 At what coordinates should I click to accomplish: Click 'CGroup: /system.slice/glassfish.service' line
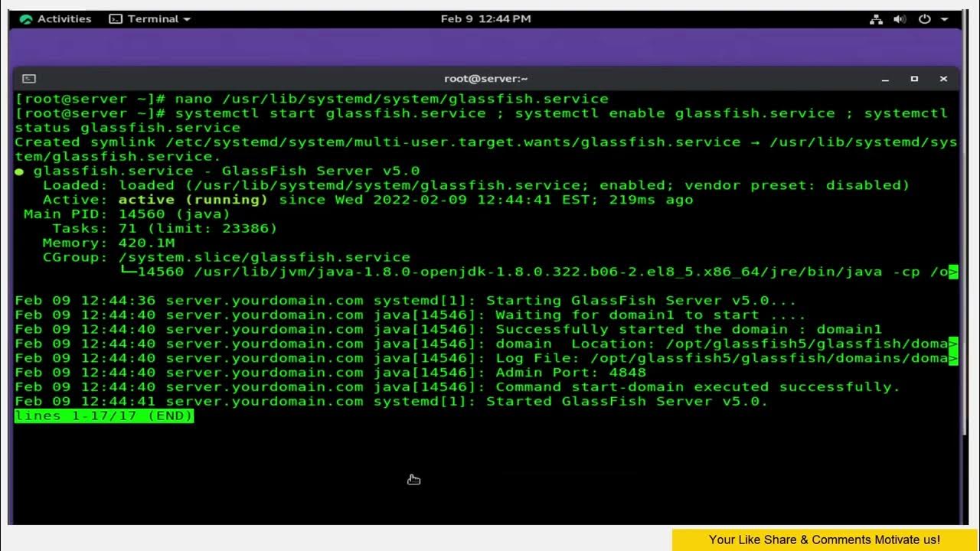pyautogui.click(x=227, y=257)
